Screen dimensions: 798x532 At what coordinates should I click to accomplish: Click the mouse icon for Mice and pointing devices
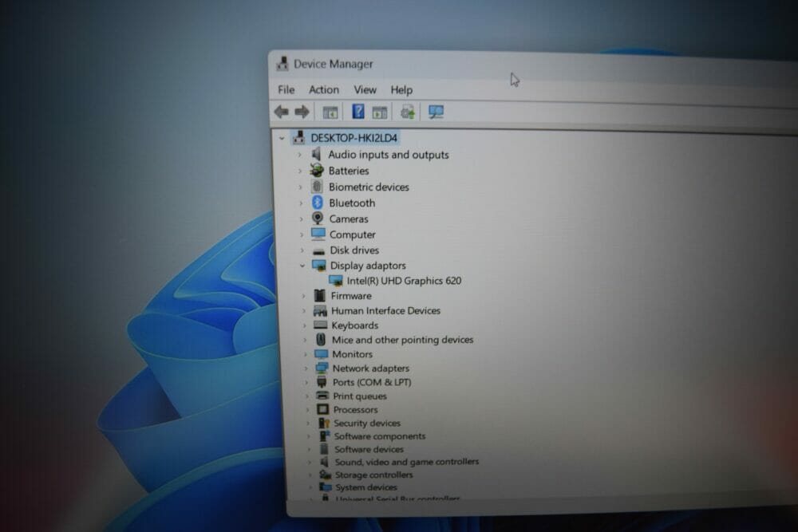(x=321, y=339)
